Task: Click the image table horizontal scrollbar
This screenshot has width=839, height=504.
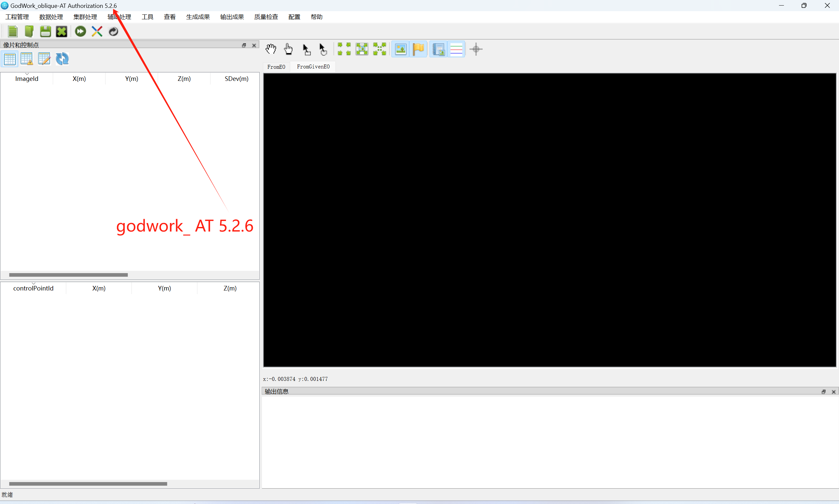Action: (68, 275)
